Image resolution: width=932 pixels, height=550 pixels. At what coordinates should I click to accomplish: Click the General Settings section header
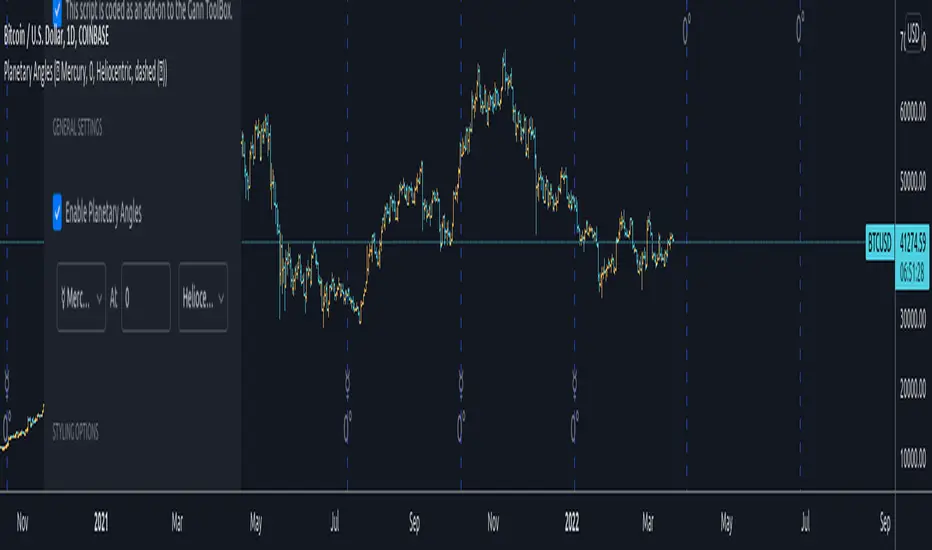click(x=77, y=127)
